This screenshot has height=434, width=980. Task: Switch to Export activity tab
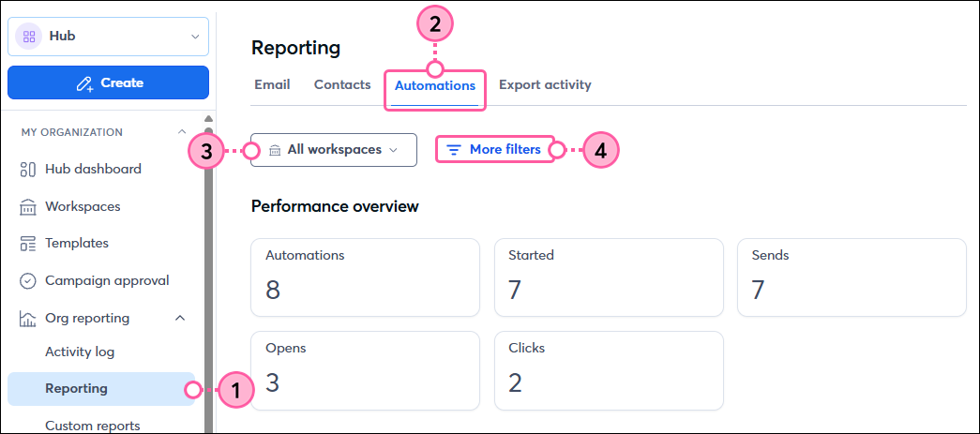(545, 85)
